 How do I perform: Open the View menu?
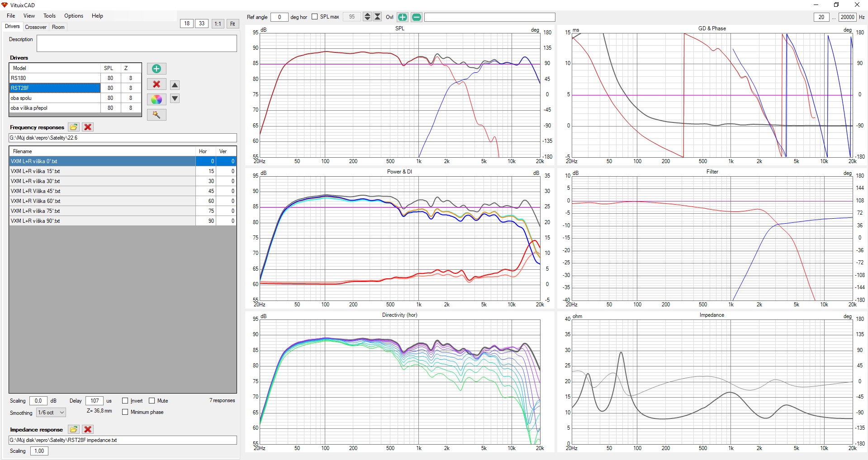tap(29, 16)
